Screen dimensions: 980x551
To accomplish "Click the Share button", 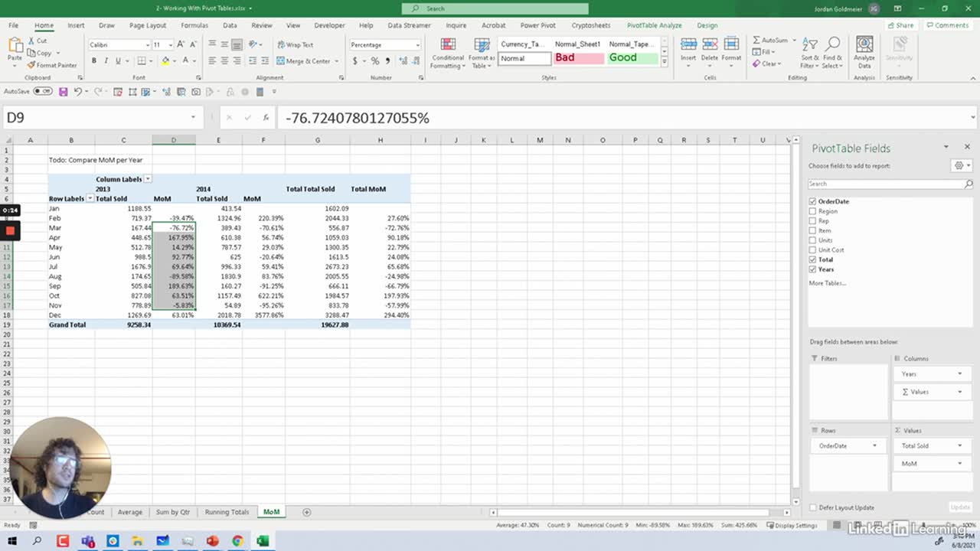I will pos(901,25).
